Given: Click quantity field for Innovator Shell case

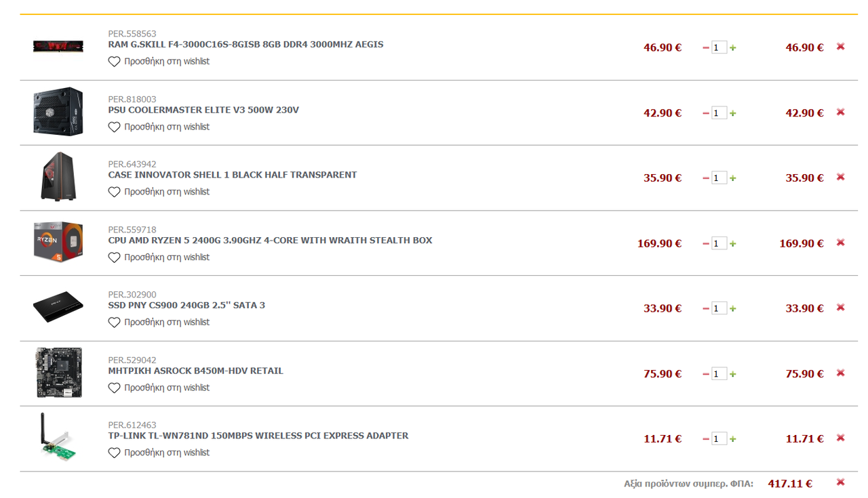Looking at the screenshot, I should pyautogui.click(x=719, y=178).
